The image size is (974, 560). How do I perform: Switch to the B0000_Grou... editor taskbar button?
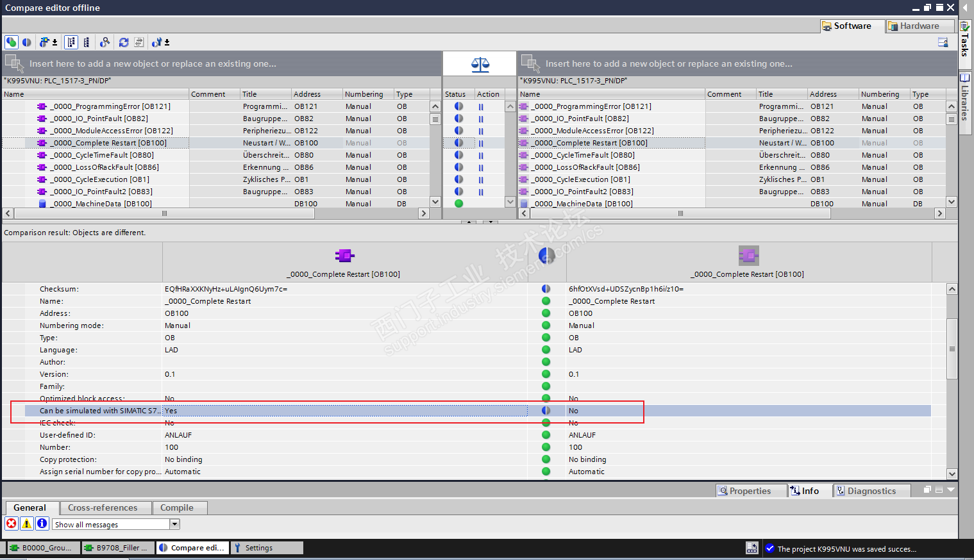[42, 548]
